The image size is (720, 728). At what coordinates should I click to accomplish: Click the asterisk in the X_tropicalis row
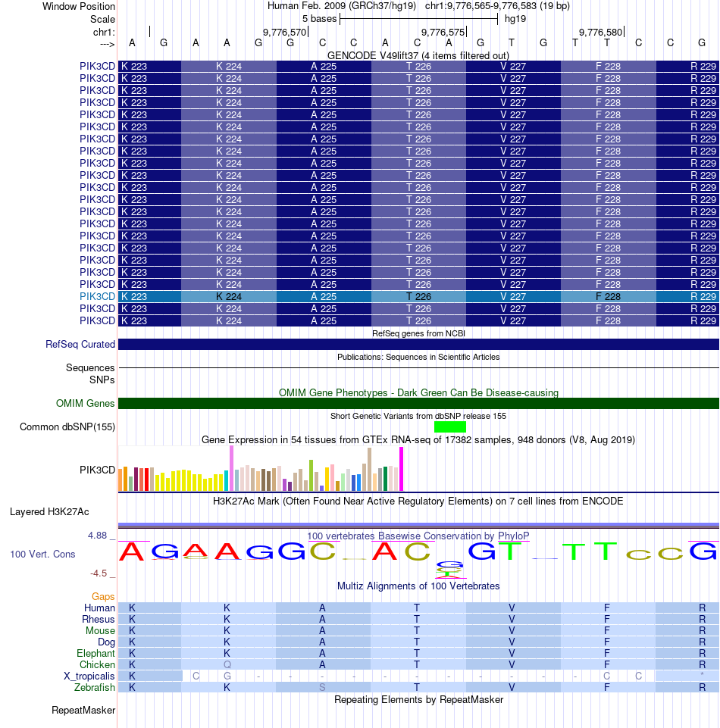point(702,675)
